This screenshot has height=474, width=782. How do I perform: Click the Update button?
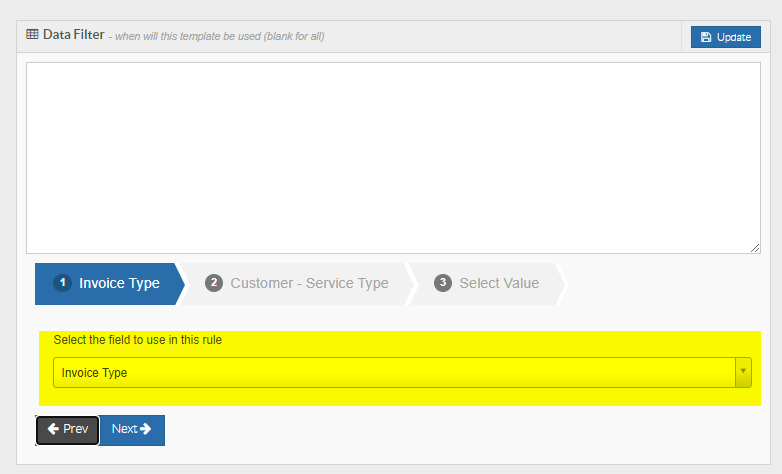(x=726, y=37)
